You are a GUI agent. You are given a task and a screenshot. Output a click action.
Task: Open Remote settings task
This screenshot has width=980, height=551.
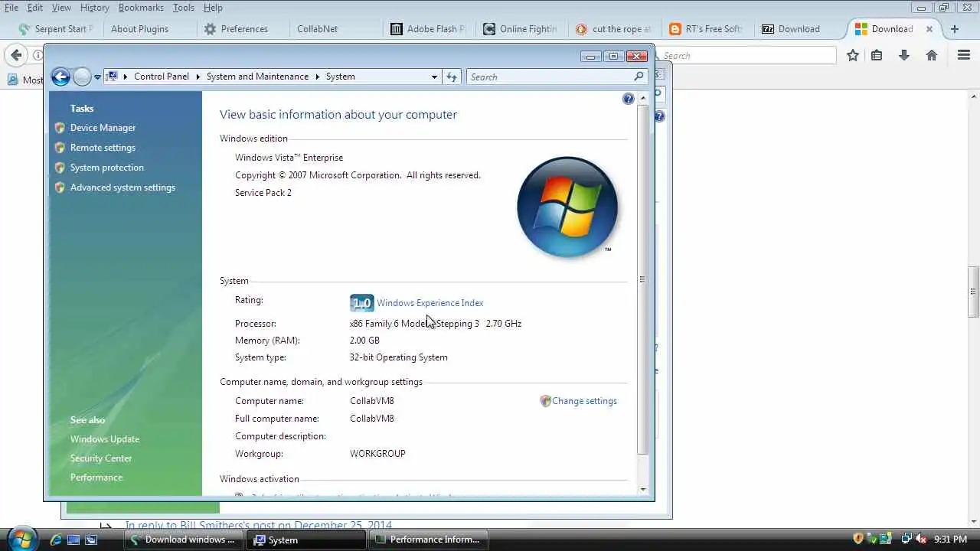click(x=103, y=148)
